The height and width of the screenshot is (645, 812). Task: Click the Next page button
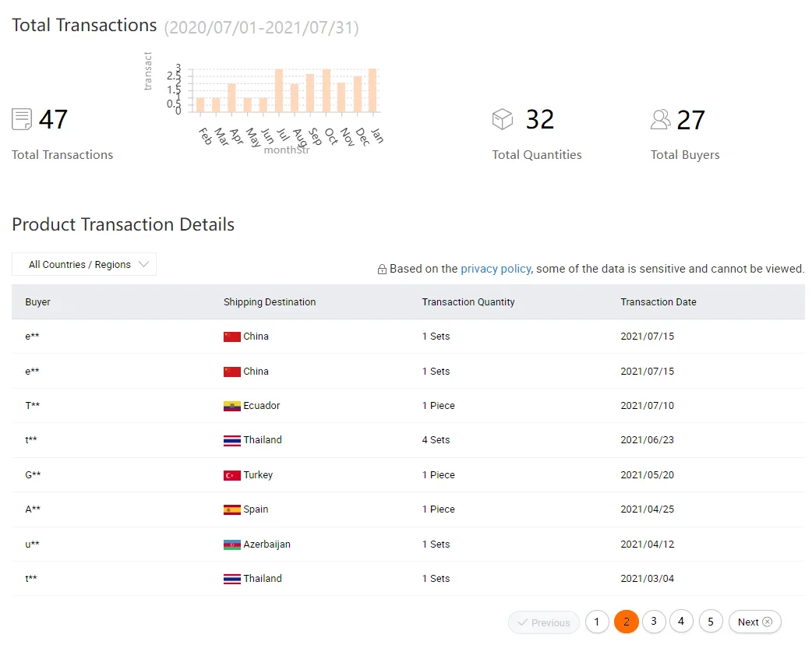(x=754, y=622)
